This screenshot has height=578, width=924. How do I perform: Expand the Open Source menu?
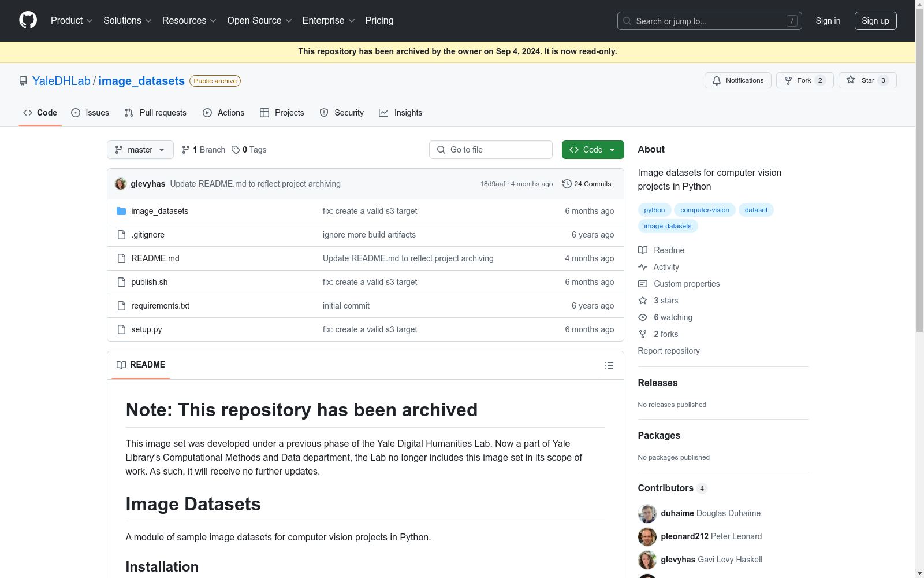[x=260, y=21]
